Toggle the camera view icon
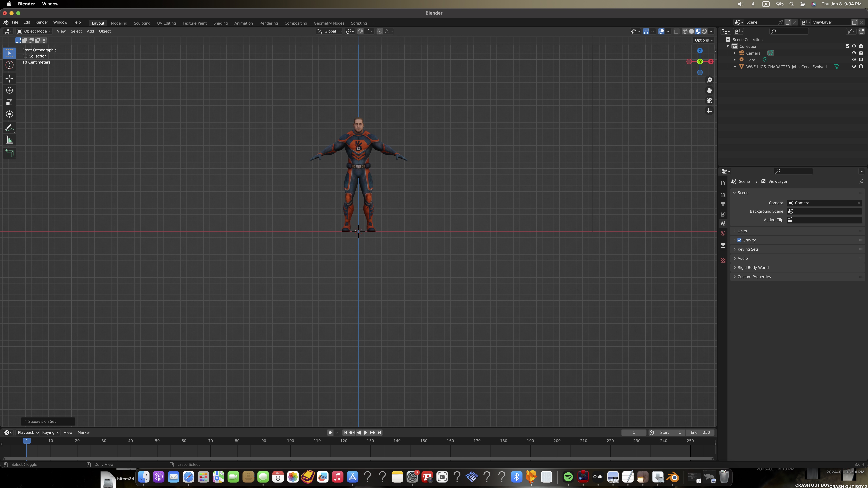 pos(709,100)
